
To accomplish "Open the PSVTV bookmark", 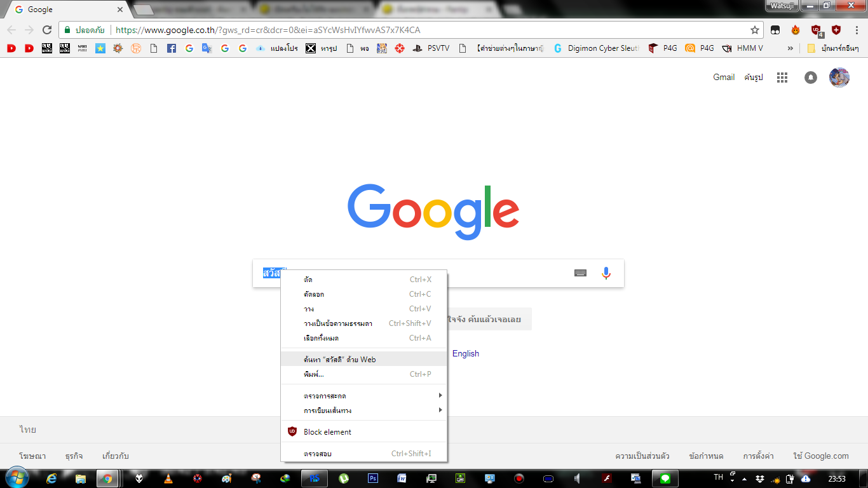I will pos(431,48).
